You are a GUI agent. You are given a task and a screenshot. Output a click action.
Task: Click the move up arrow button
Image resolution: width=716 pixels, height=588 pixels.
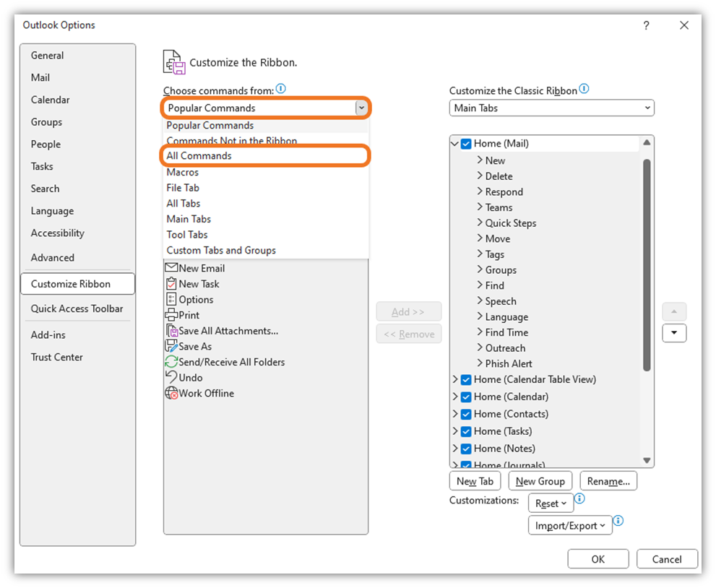674,311
